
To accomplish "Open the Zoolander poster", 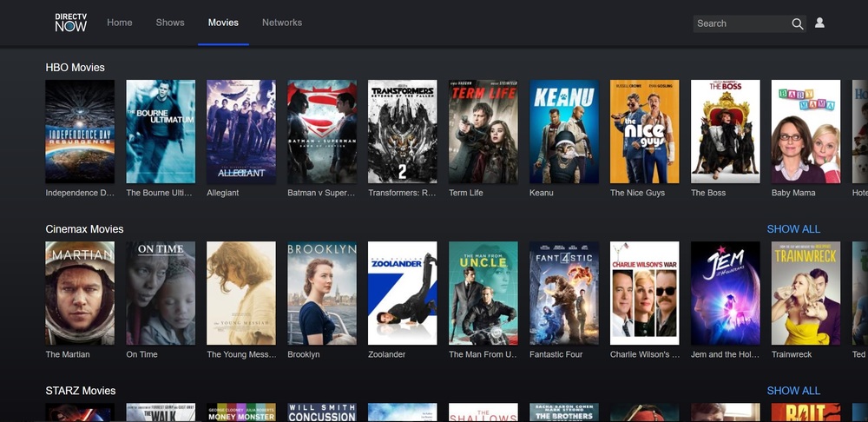I will click(x=403, y=293).
